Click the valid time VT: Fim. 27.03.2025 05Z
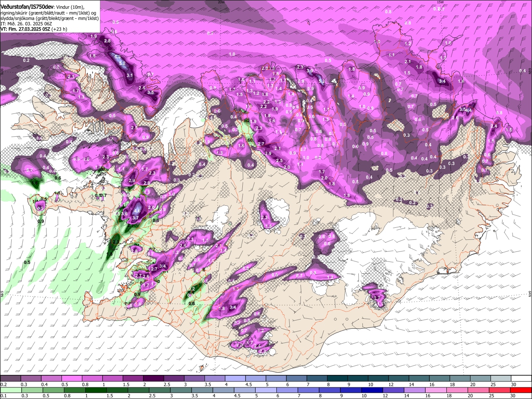 click(25, 29)
